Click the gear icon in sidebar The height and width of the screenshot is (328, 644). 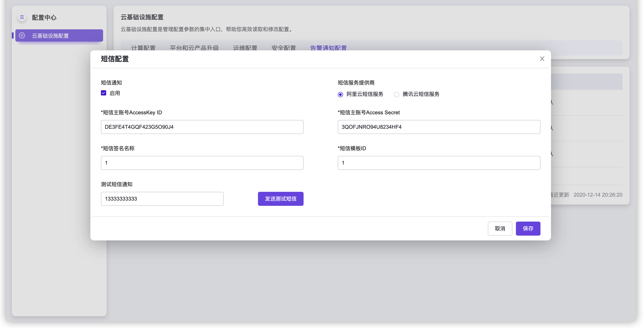(22, 35)
